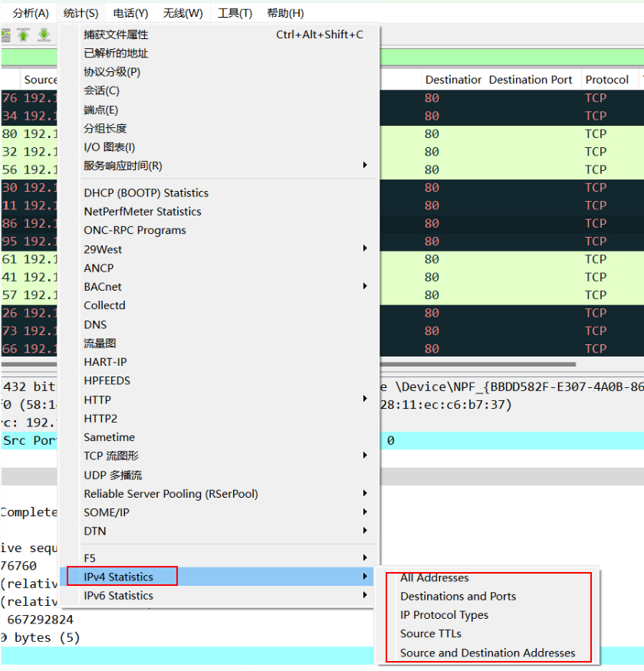Click the green down-arrow last packet icon
Screen dimensions: 644x671
pyautogui.click(x=44, y=35)
